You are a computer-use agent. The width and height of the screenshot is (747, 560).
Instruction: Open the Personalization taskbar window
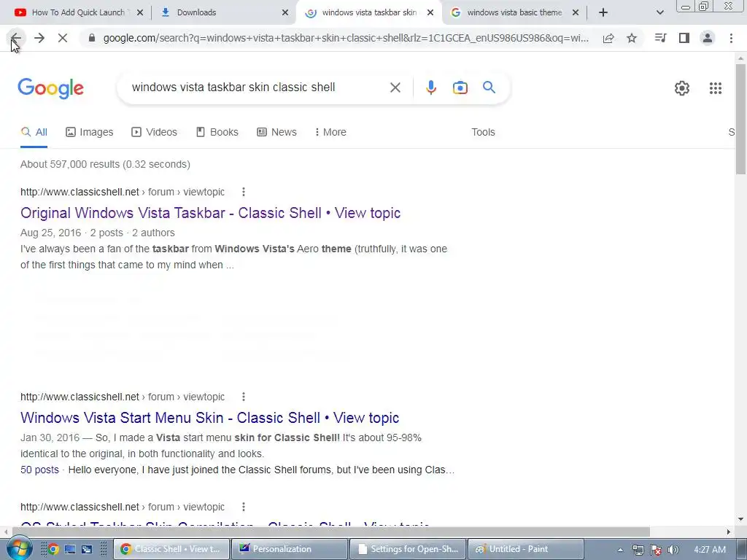click(x=290, y=549)
